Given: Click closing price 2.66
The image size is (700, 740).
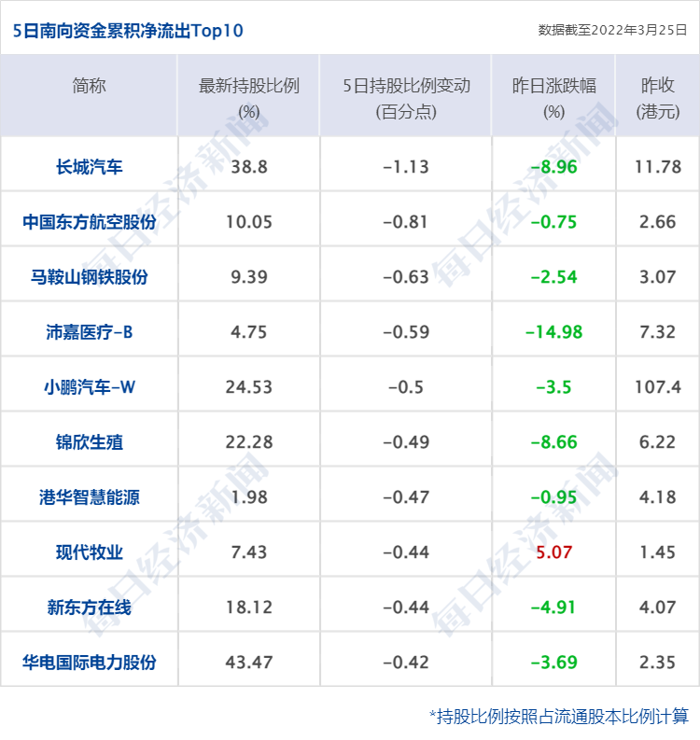Looking at the screenshot, I should 658,222.
